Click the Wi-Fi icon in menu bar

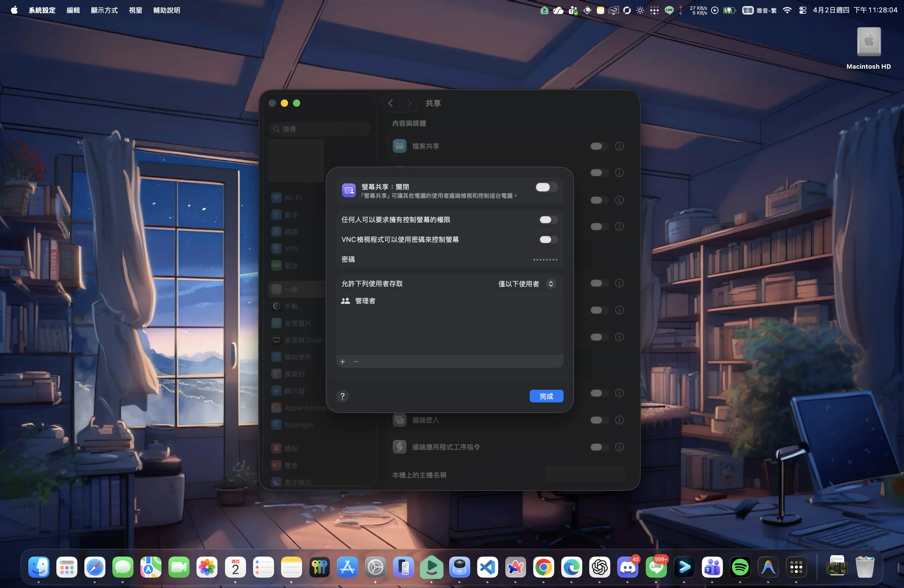pos(787,10)
